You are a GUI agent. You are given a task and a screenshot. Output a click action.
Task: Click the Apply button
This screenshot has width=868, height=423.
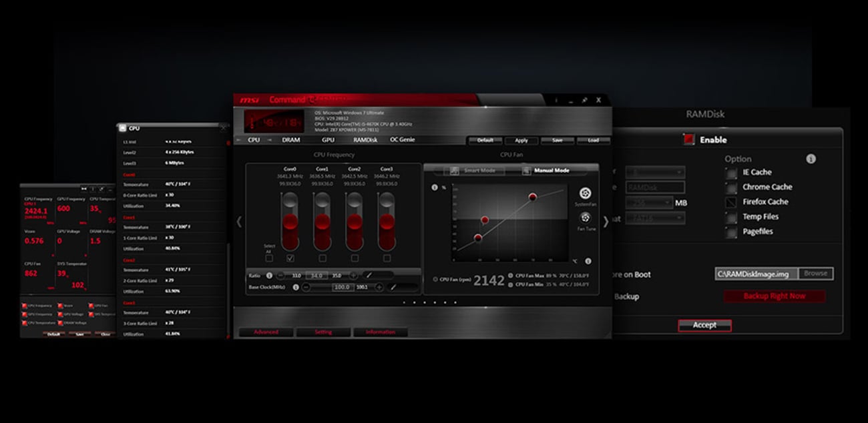pyautogui.click(x=521, y=140)
